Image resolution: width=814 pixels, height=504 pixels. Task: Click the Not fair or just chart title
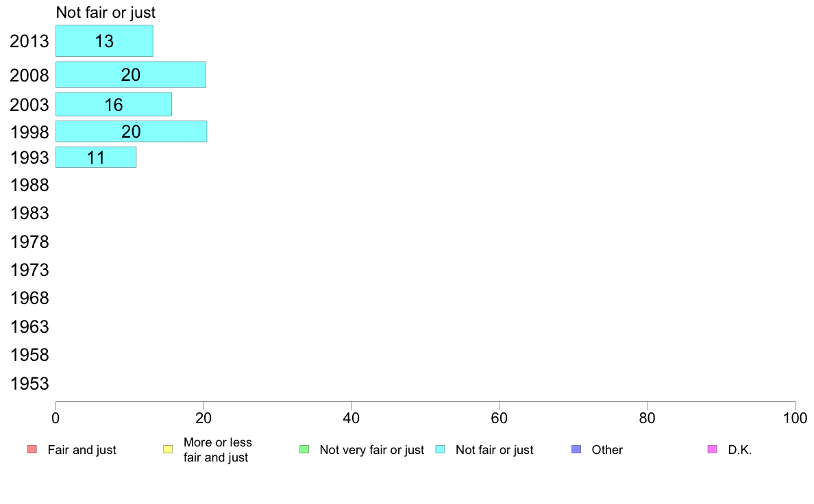(x=106, y=12)
